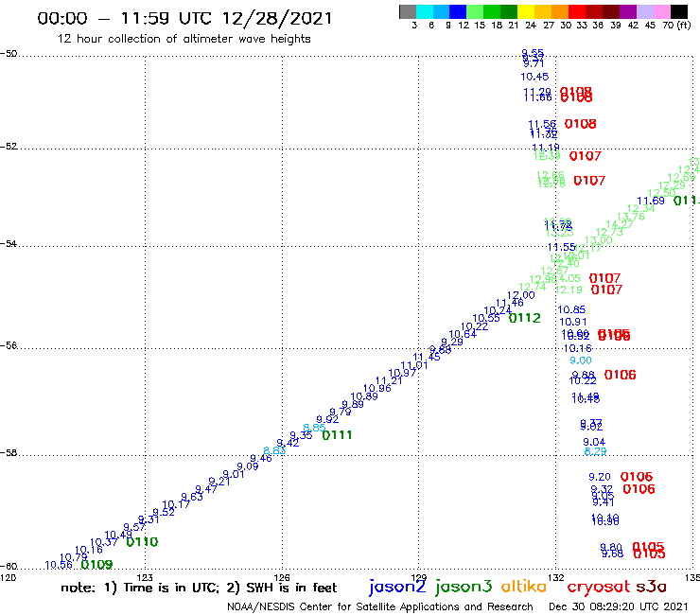This screenshot has height=615, width=700.
Task: Click the wave height value '9.04'
Action: 594,442
